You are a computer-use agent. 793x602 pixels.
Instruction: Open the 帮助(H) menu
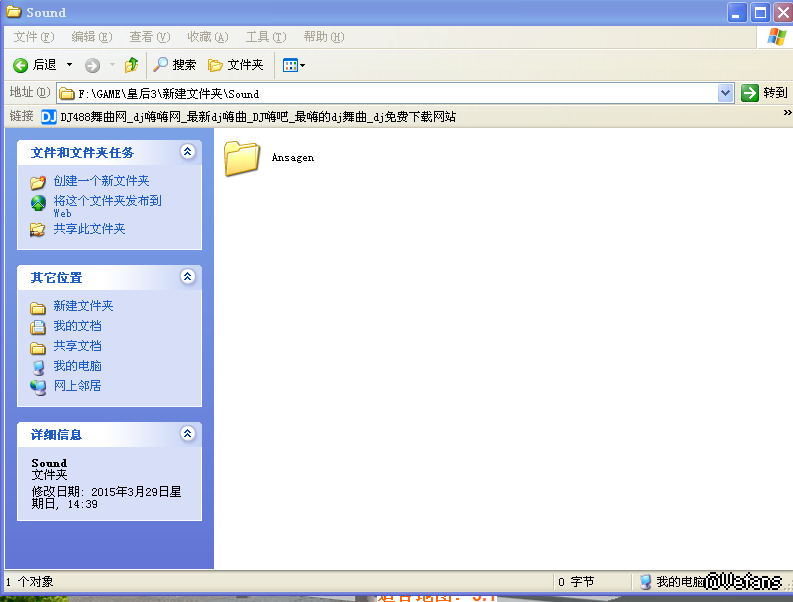[324, 37]
